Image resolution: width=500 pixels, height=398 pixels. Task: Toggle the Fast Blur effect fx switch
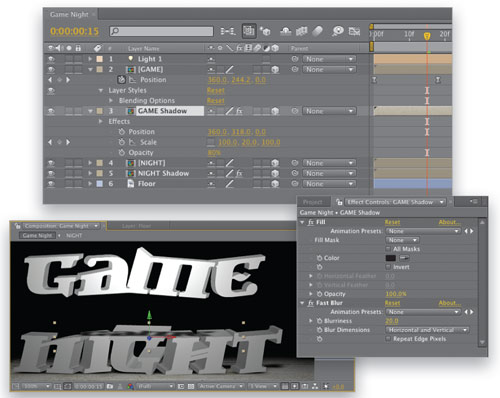311,303
